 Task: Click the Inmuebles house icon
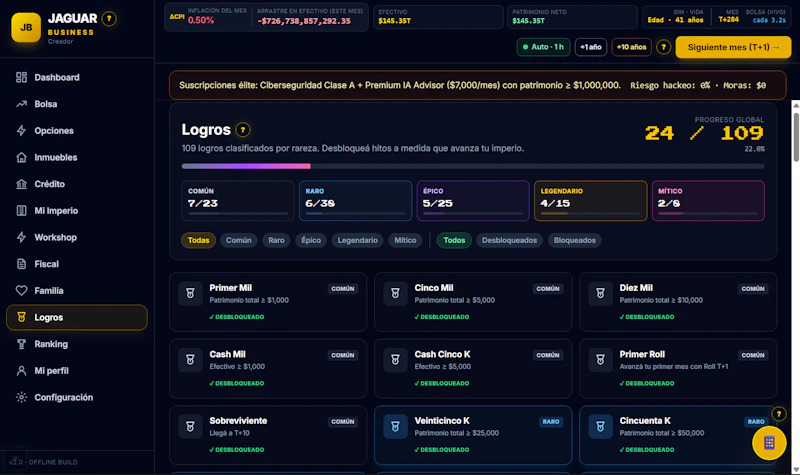(21, 157)
